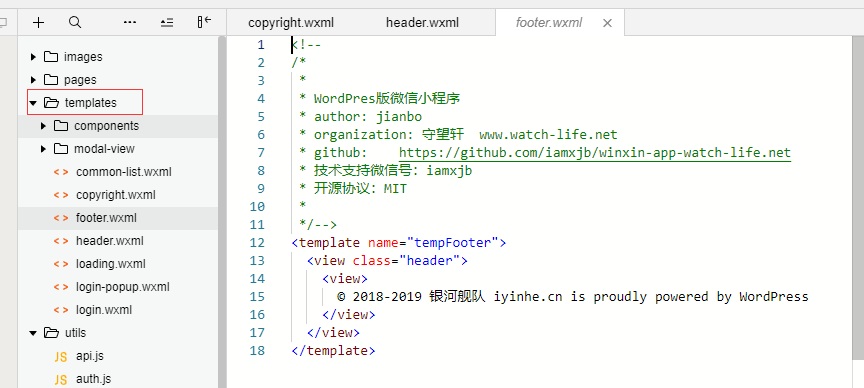This screenshot has width=864, height=388.
Task: Click the utils open folder icon
Action: pos(51,333)
